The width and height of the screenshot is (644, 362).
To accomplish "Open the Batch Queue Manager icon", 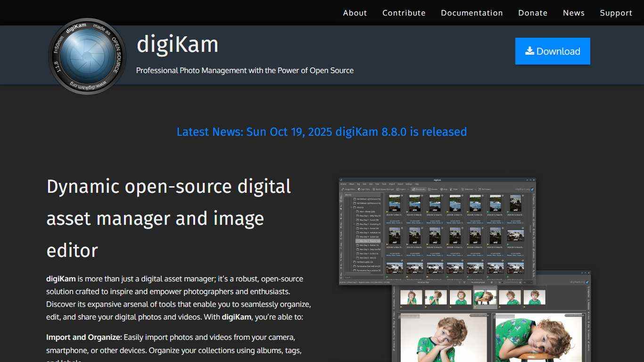I will 375,189.
